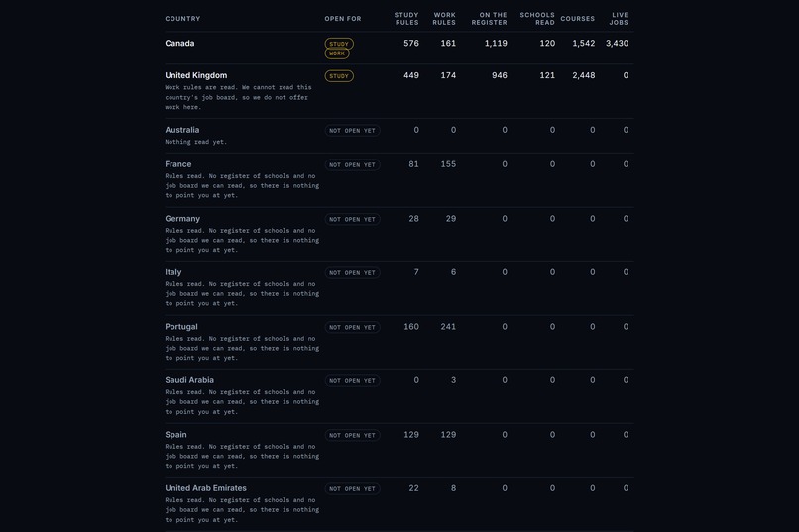Click Italy's work rules value 6
The image size is (799, 532).
(453, 272)
